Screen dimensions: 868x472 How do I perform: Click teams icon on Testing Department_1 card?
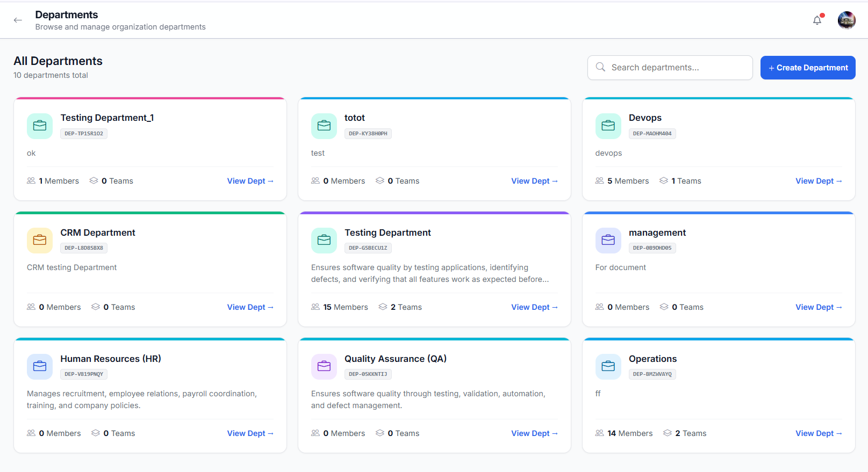pos(94,180)
